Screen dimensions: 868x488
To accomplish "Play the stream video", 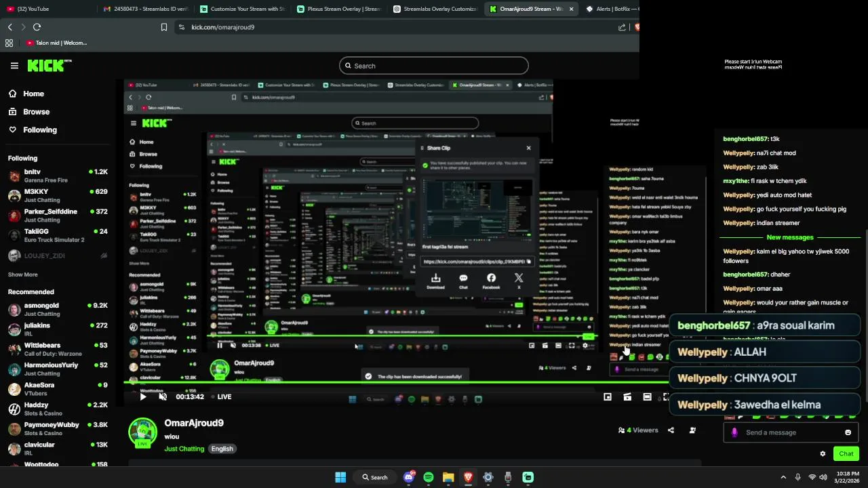I will [x=143, y=396].
